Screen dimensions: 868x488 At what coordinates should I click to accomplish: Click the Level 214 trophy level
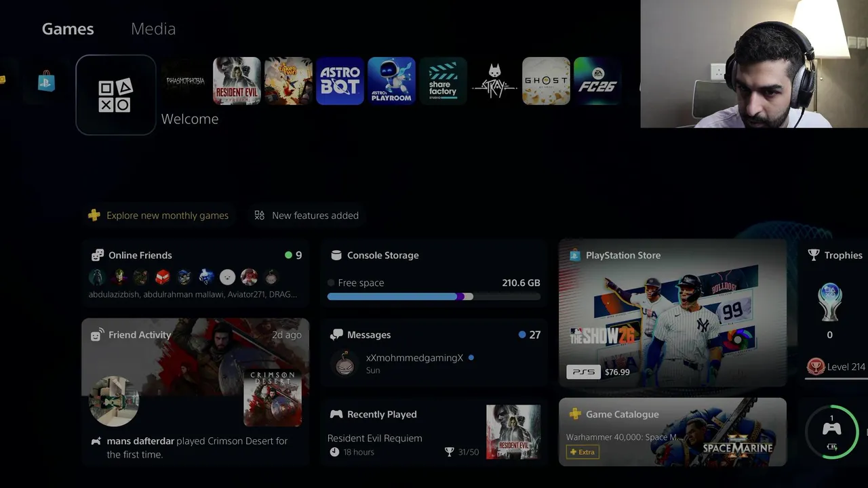coord(846,367)
